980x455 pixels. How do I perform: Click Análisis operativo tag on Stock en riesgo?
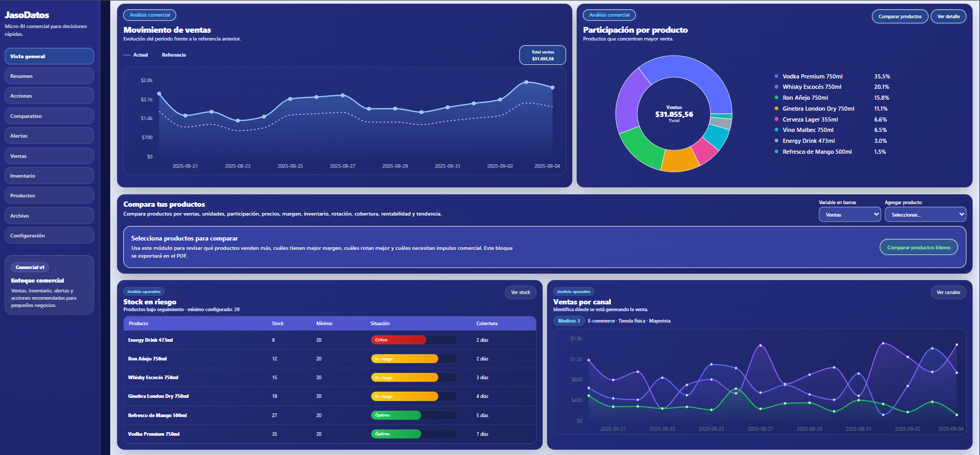(143, 292)
